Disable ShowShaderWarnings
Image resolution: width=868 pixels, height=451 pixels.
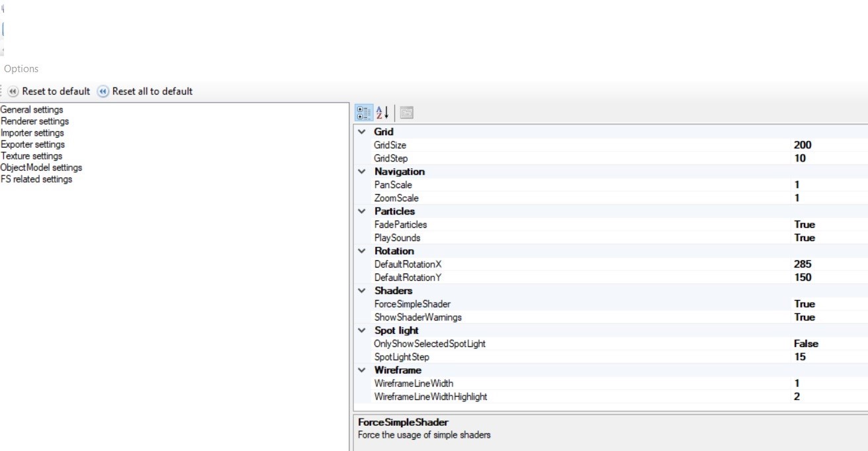point(806,317)
